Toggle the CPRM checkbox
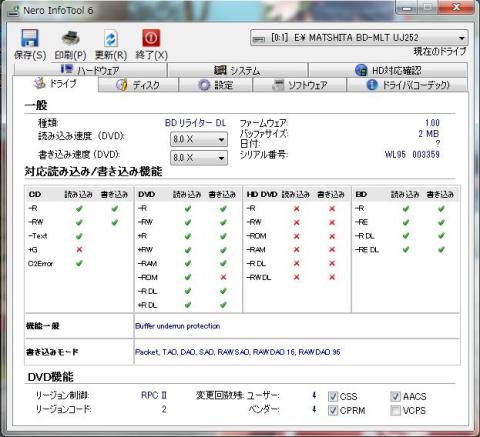The image size is (480, 437). tap(333, 410)
